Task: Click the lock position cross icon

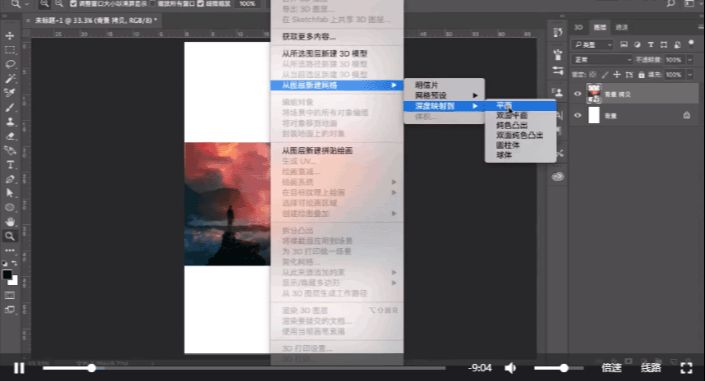Action: point(617,75)
